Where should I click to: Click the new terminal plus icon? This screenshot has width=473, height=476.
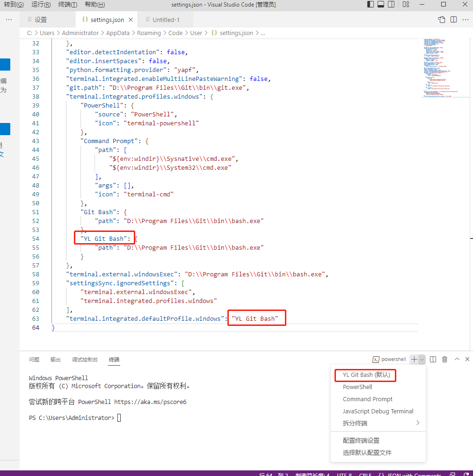click(x=414, y=360)
